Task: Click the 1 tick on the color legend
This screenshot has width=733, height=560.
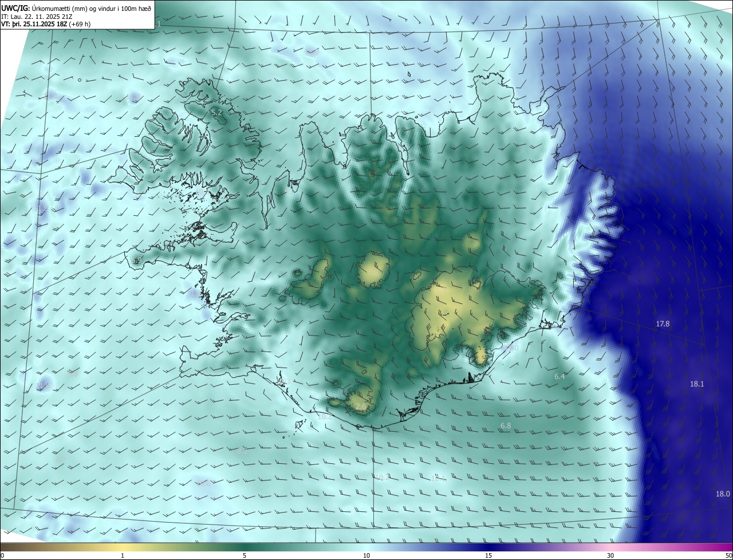Action: 123,555
